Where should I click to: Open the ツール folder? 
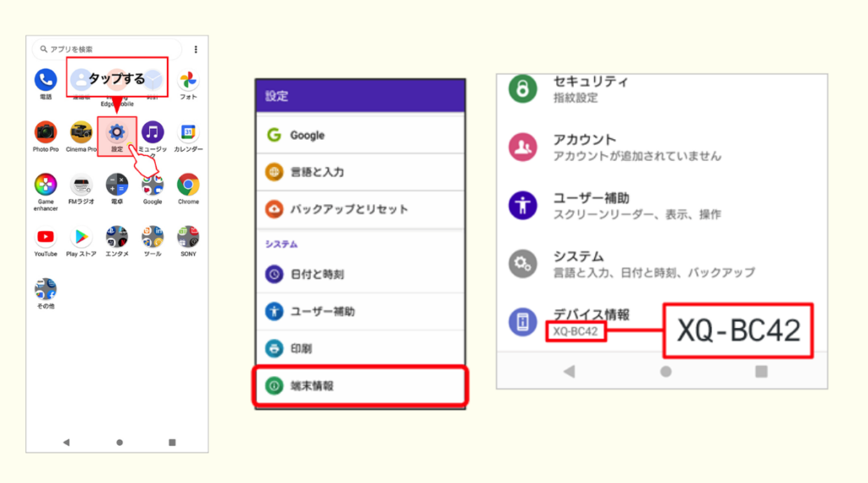coord(153,238)
